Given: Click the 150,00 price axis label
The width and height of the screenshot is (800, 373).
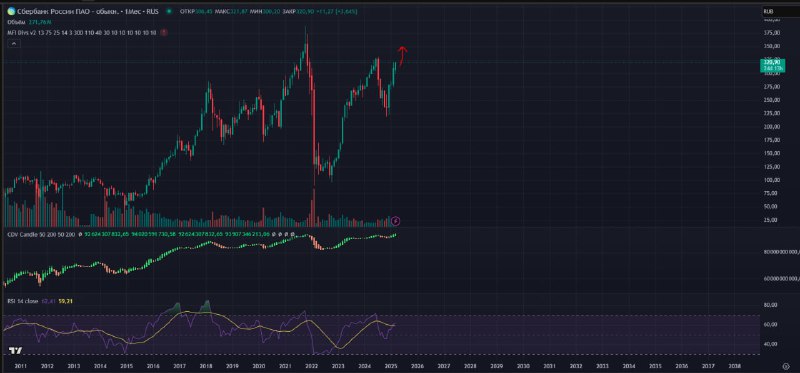Looking at the screenshot, I should pos(772,153).
